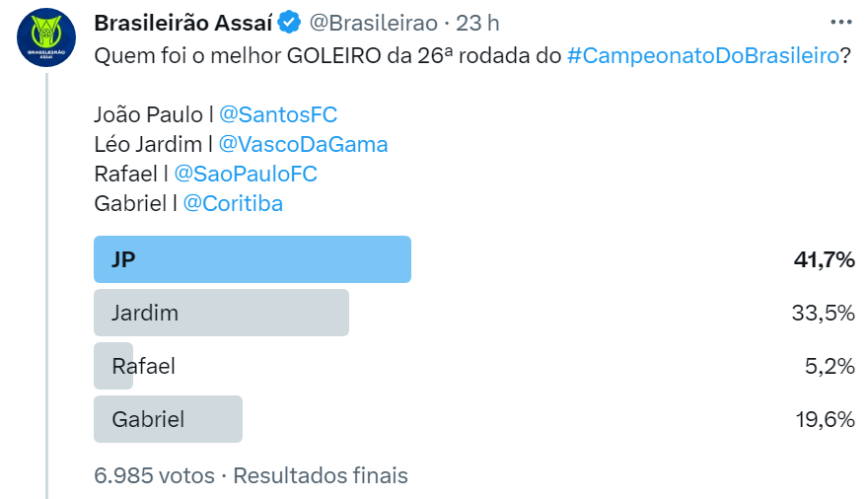Click the 41,7% winning percentage
This screenshot has width=868, height=499.
coord(824,260)
